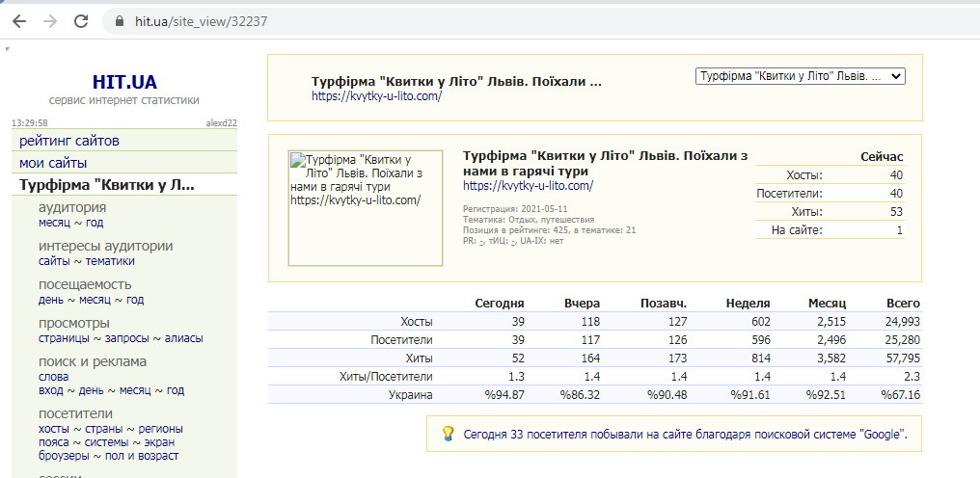This screenshot has width=980, height=478.
Task: Open просмотры 'запросы' link
Action: (x=127, y=338)
